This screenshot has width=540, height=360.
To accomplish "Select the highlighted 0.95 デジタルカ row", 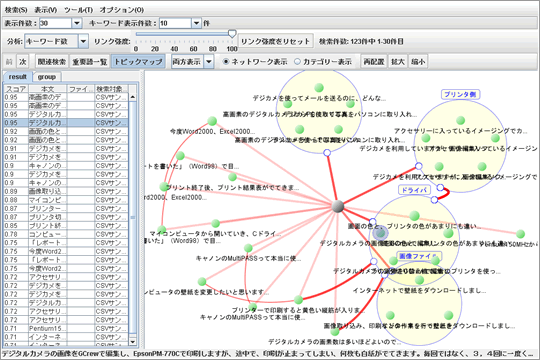I will point(66,123).
